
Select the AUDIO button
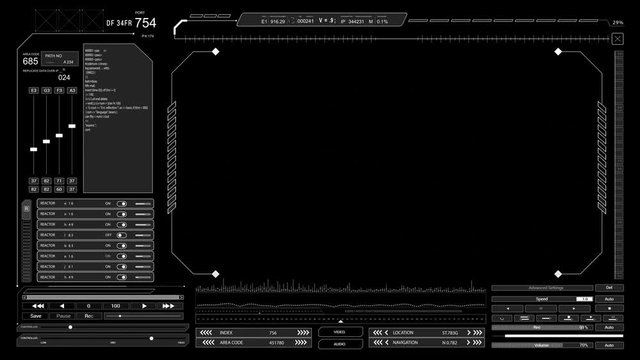pos(340,344)
